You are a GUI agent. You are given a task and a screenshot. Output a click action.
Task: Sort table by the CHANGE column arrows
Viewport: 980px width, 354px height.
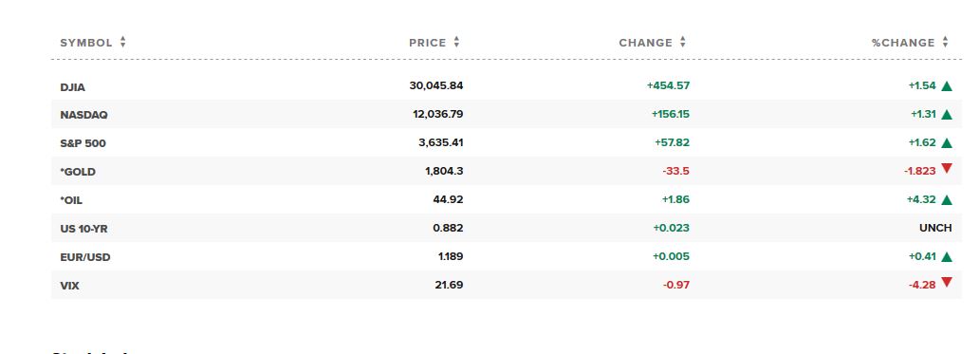(683, 42)
